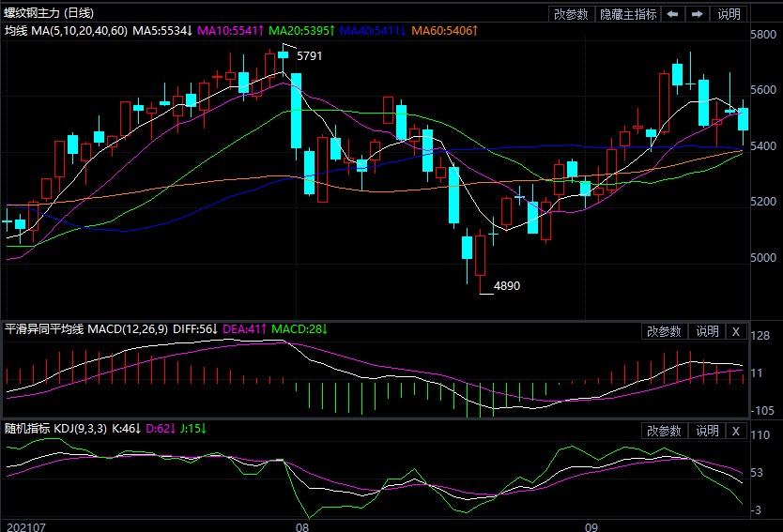The image size is (783, 532).
Task: Open 说明 help for the main chart
Action: (729, 14)
